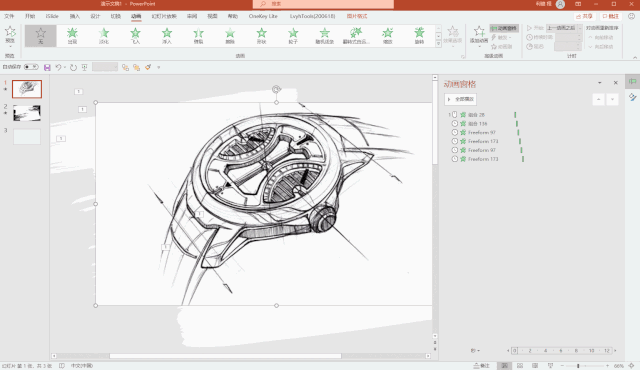The height and width of the screenshot is (370, 640).
Task: Choose the None animation star
Action: point(40,35)
